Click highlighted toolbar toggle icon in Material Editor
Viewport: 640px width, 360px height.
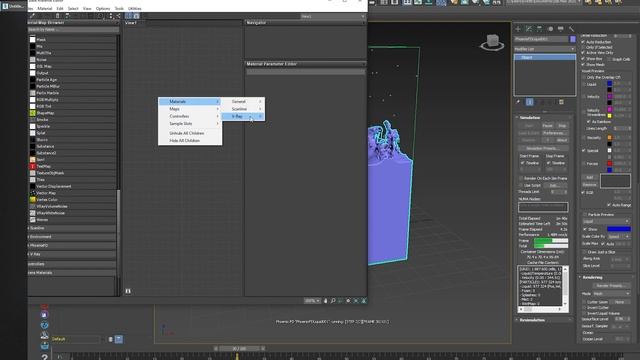(x=129, y=16)
